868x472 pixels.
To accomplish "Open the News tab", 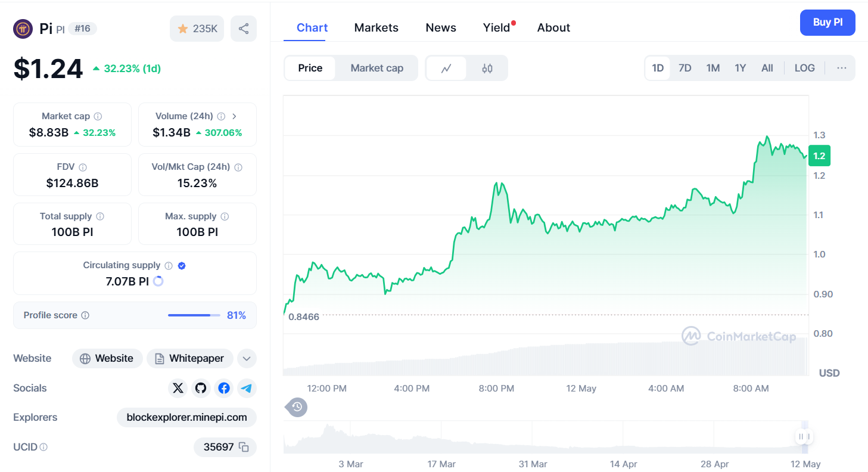I will coord(441,28).
